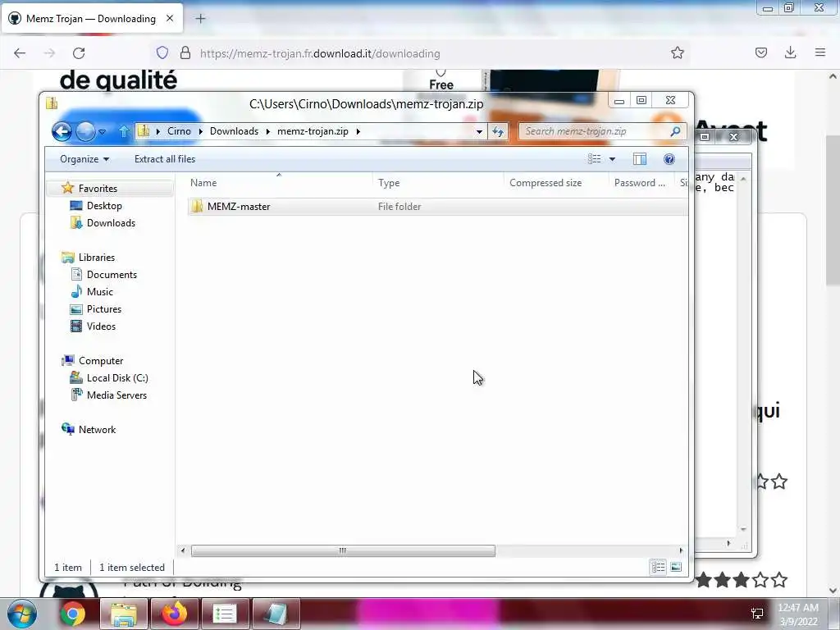Select the MEMZ-master folder
Image resolution: width=840 pixels, height=630 pixels.
[x=239, y=207]
